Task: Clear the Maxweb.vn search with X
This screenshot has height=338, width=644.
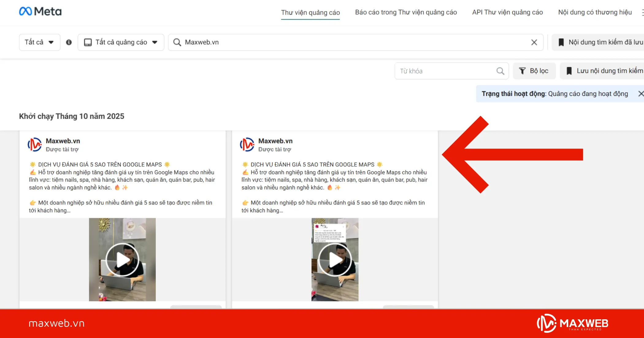Action: (x=534, y=42)
